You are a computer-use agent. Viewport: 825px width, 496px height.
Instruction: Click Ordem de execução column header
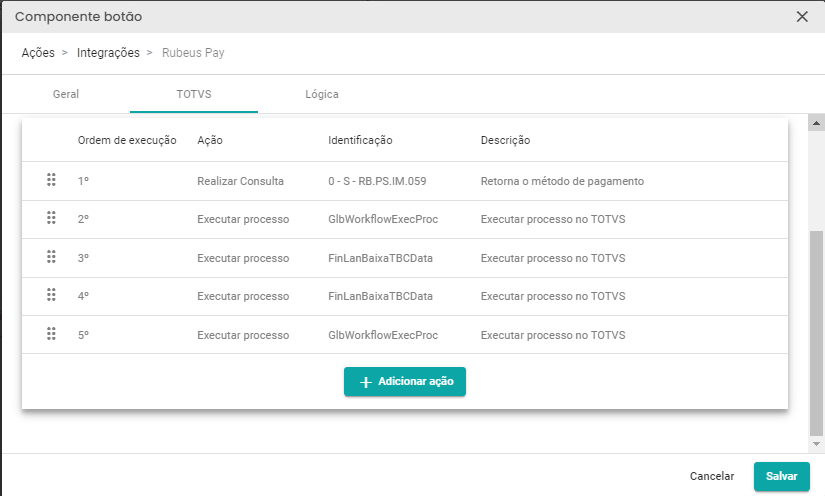[x=127, y=140]
